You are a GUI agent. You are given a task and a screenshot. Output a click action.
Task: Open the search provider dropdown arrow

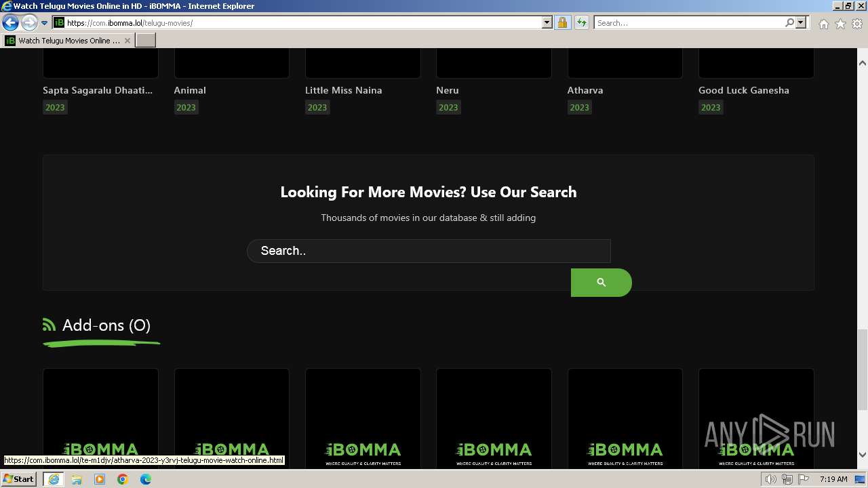801,22
